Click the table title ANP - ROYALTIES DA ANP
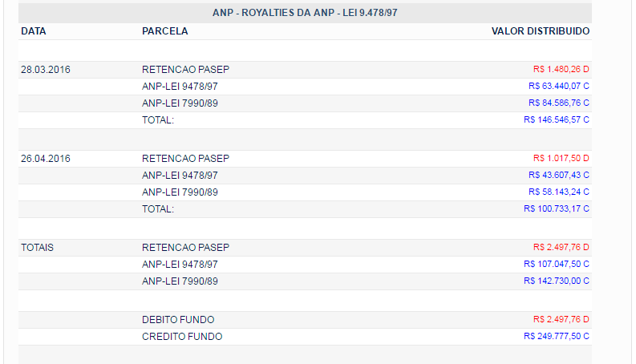The width and height of the screenshot is (636, 364). coord(305,13)
